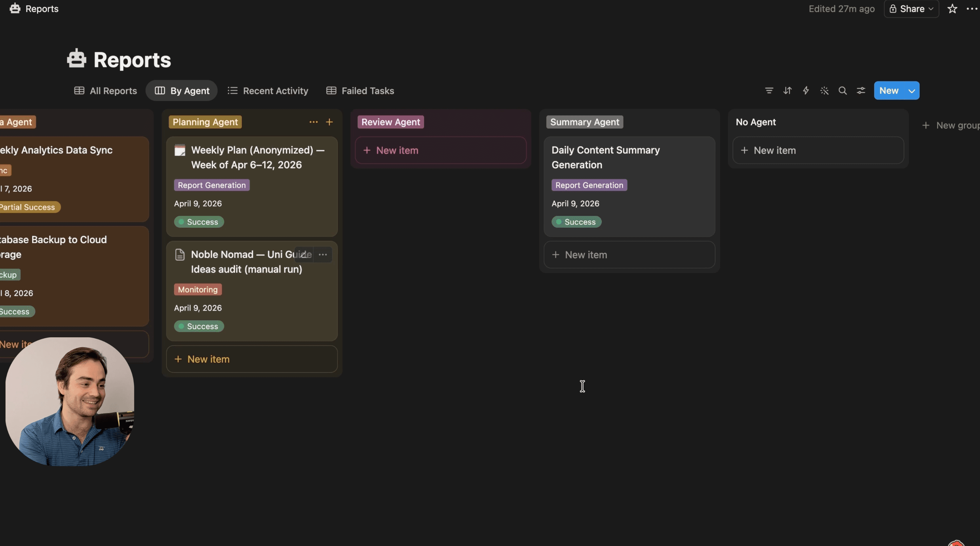
Task: Expand the New button dropdown chevron
Action: coord(911,91)
